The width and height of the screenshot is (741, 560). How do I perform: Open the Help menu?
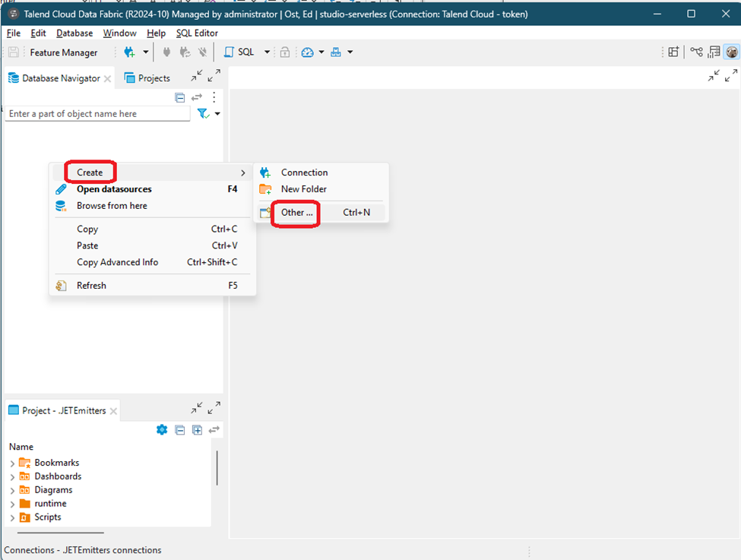[x=156, y=33]
